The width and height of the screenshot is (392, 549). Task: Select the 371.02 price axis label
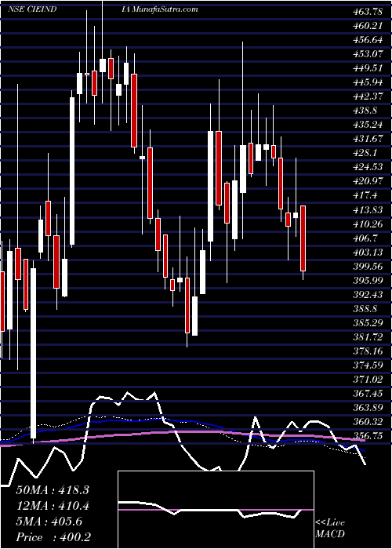tap(367, 379)
